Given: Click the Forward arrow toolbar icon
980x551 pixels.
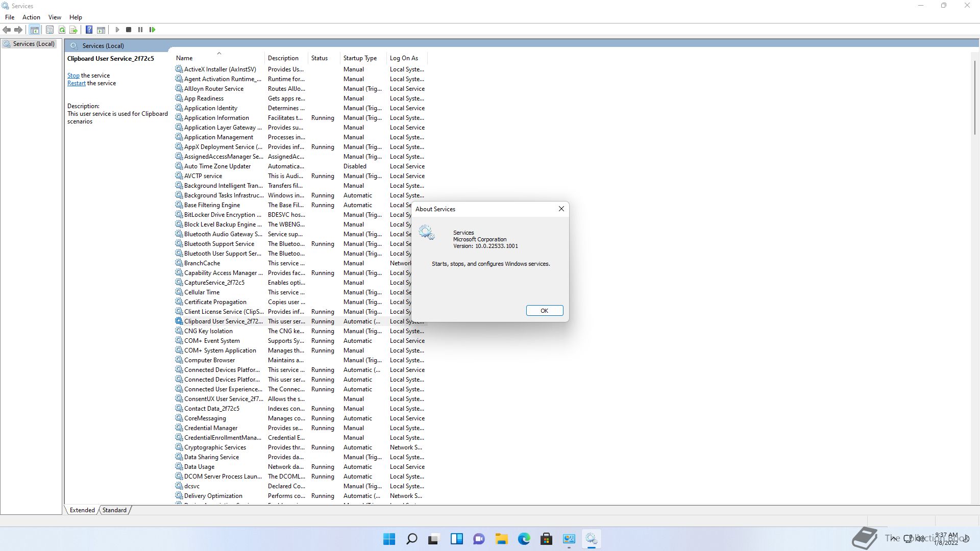Looking at the screenshot, I should pos(18,30).
